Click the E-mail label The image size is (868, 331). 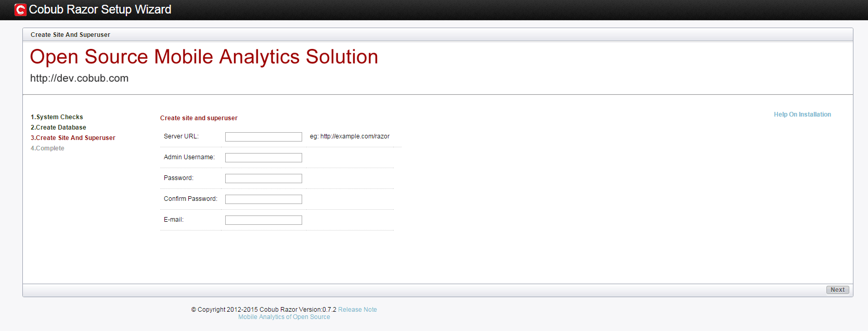(x=174, y=220)
